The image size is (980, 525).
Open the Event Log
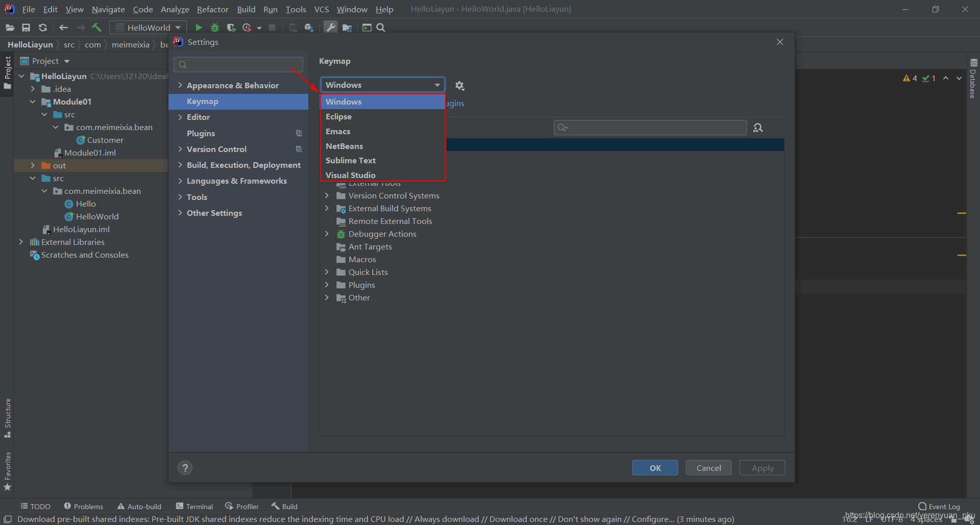pos(939,506)
